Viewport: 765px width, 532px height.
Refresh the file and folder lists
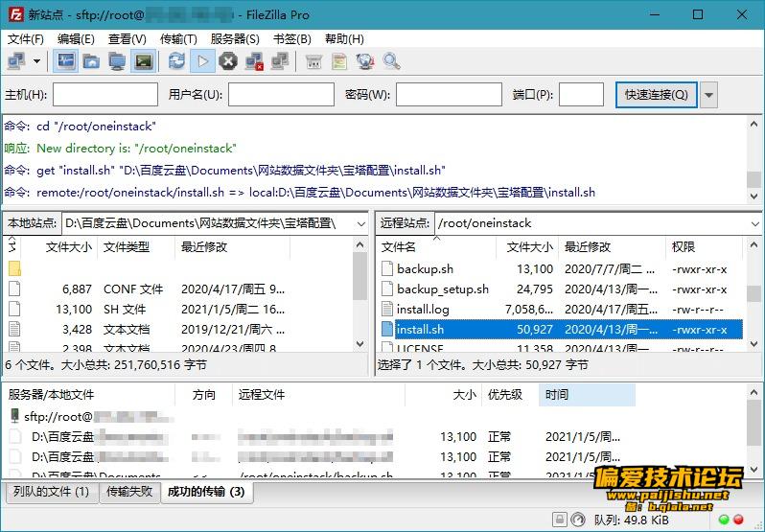click(x=176, y=61)
